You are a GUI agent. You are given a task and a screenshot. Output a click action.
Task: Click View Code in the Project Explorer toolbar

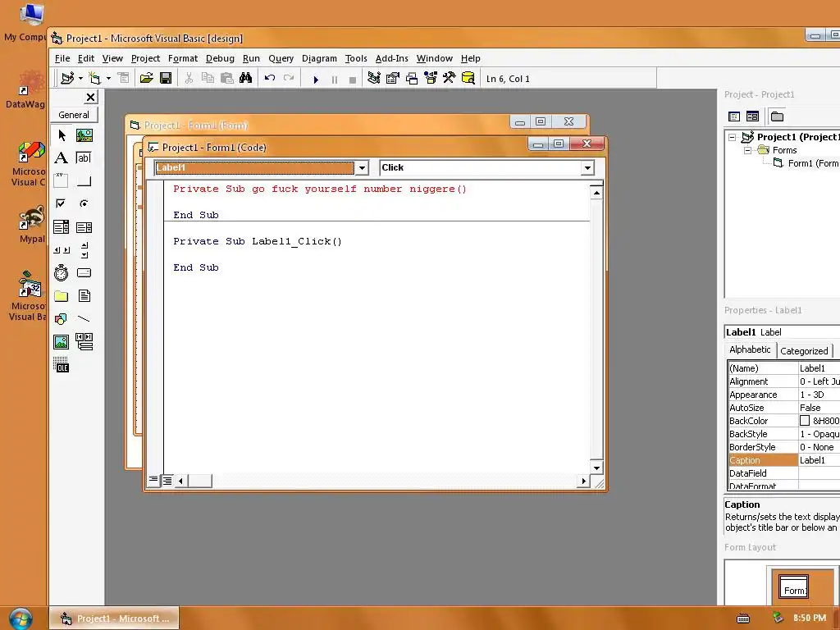734,116
